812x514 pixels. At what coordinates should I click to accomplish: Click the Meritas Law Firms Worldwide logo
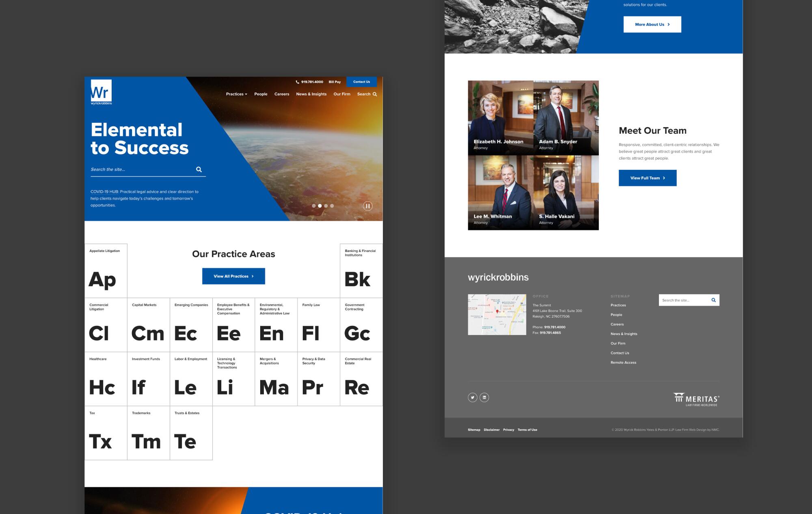click(697, 399)
